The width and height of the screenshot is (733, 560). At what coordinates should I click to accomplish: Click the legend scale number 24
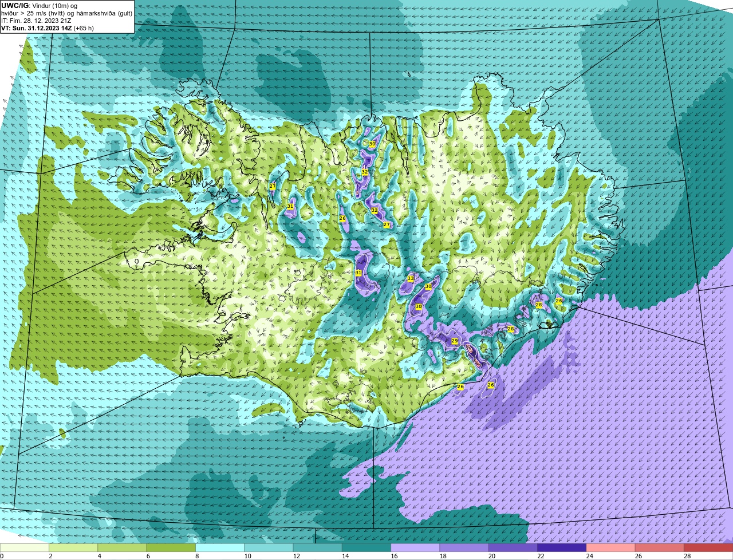[x=589, y=556]
